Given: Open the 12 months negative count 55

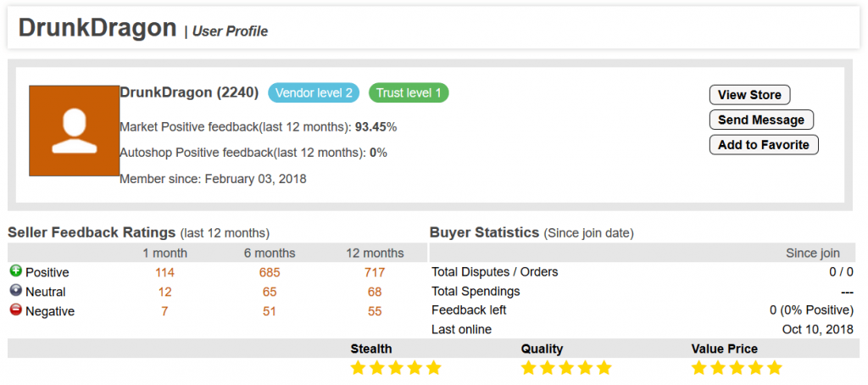Looking at the screenshot, I should pyautogui.click(x=375, y=311).
